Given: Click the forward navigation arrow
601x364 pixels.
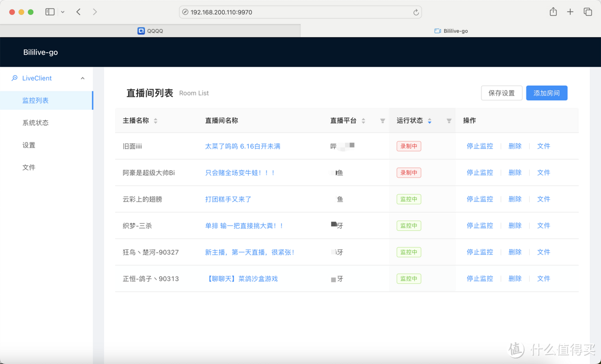Looking at the screenshot, I should pos(96,12).
